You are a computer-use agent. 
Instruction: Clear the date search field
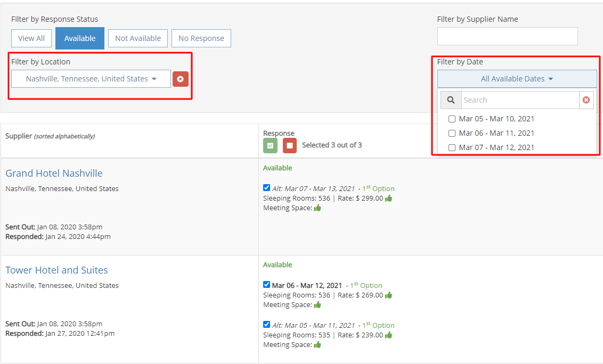[586, 100]
